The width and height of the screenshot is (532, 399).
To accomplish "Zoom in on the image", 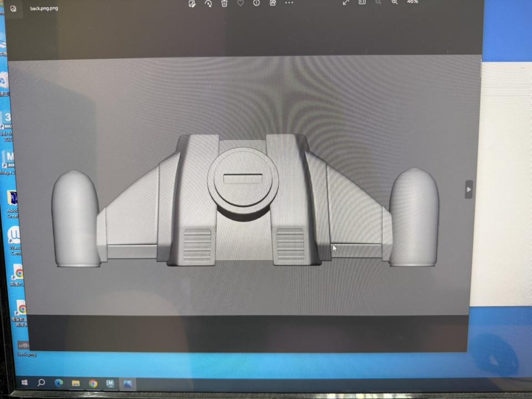I will [x=393, y=2].
